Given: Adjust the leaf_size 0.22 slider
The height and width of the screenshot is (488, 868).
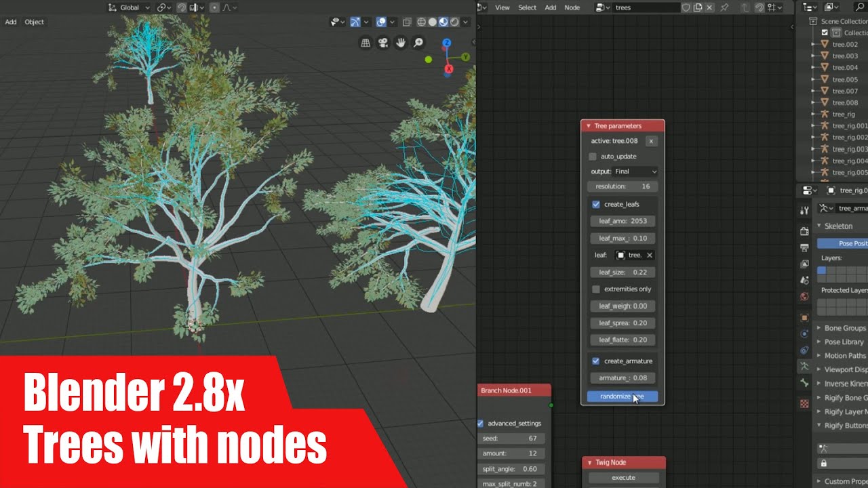Looking at the screenshot, I should pos(623,272).
